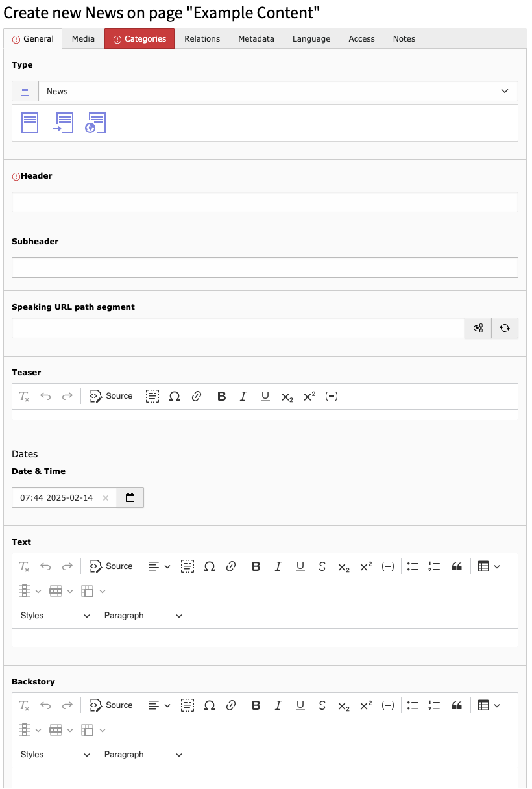Open Styles dropdown in the Text editor
Viewport: 532px width, 789px height.
point(55,616)
